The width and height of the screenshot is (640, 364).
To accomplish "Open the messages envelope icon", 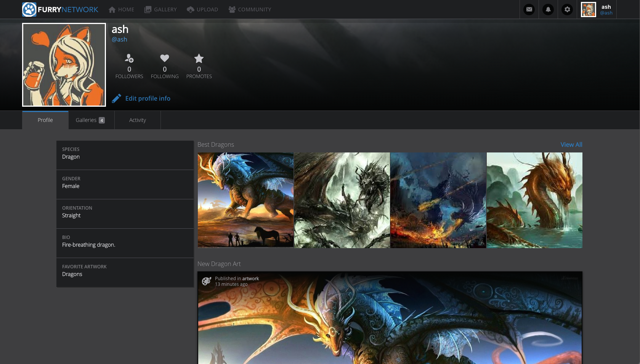I will click(x=529, y=10).
